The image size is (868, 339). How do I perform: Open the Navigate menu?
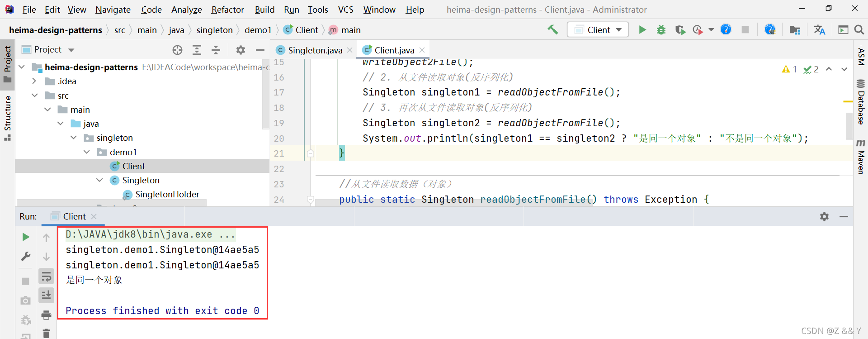pos(113,10)
